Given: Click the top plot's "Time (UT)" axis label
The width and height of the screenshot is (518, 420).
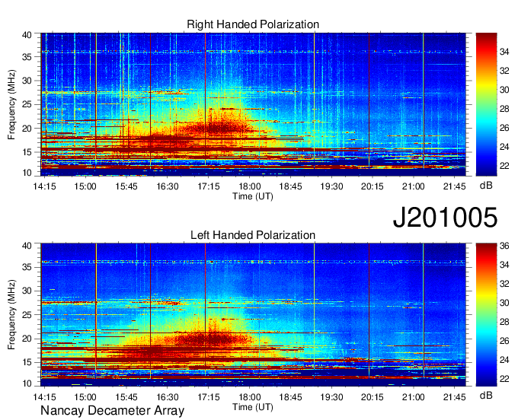Looking at the screenshot, I should (x=253, y=196).
